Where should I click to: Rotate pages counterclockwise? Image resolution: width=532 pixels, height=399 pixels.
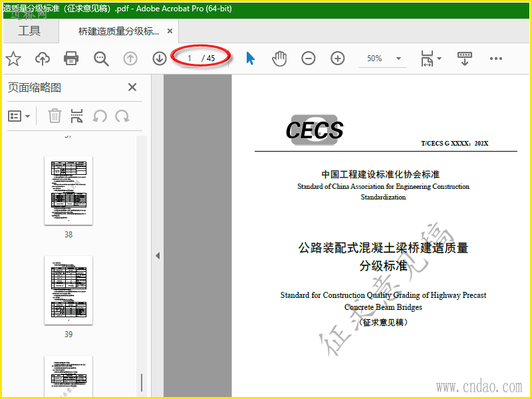[x=100, y=116]
